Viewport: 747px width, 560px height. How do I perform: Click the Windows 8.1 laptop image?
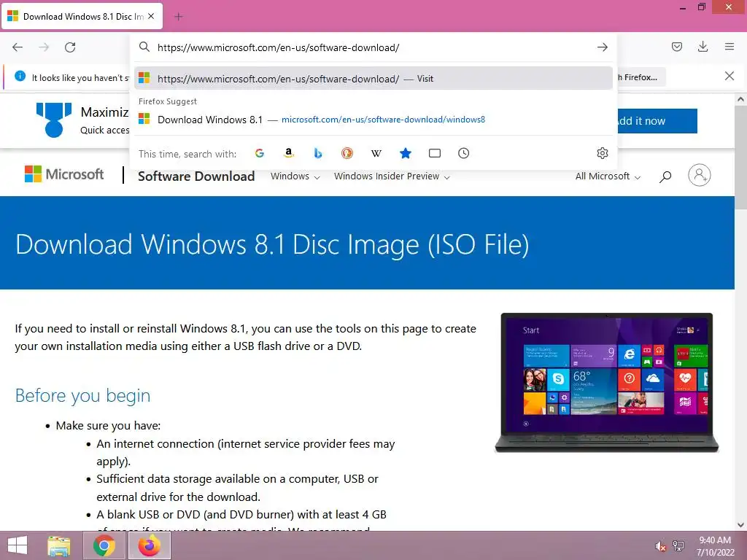(x=606, y=383)
